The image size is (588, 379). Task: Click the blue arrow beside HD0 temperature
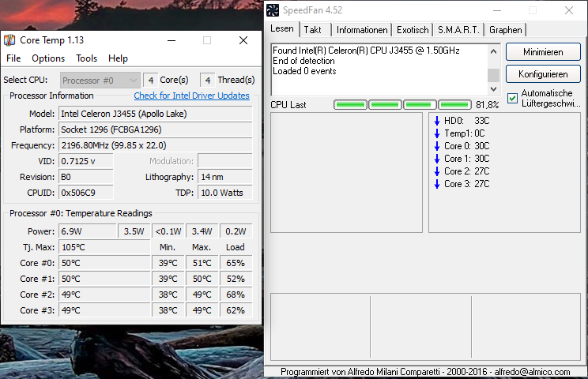click(437, 121)
